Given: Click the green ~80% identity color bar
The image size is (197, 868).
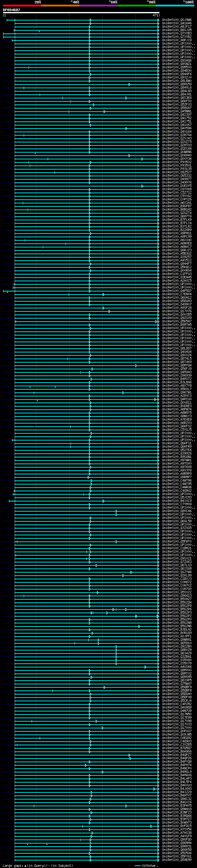Looking at the screenshot, I should (137, 6).
